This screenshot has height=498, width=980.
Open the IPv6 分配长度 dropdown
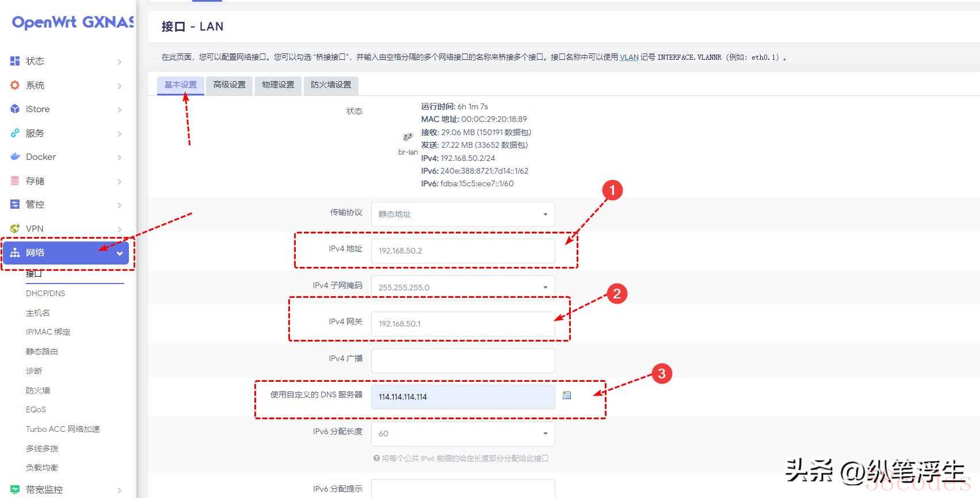pyautogui.click(x=463, y=434)
